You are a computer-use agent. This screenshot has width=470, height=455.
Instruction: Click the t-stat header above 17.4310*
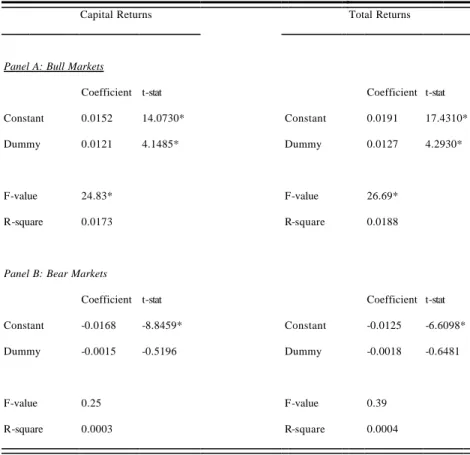(435, 93)
